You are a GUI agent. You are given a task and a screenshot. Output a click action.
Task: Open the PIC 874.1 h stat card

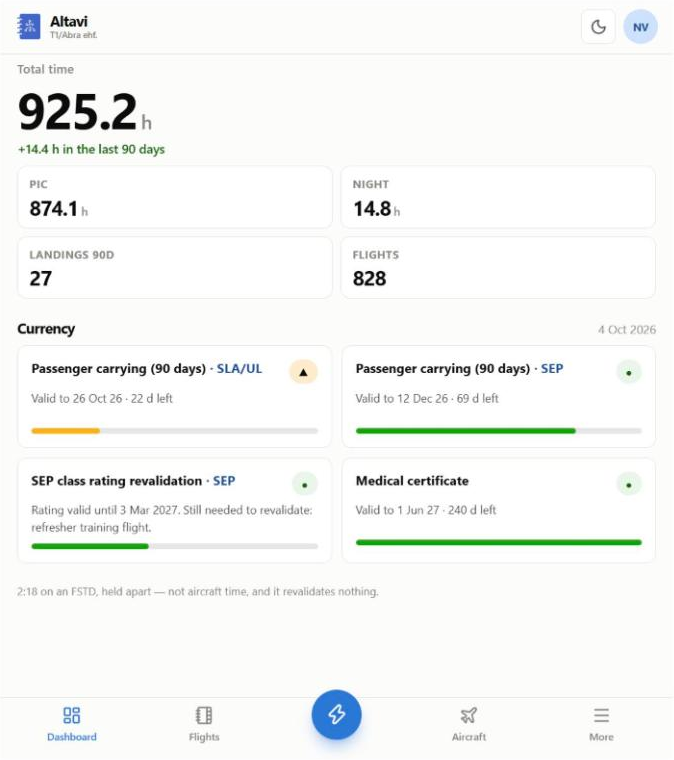175,197
